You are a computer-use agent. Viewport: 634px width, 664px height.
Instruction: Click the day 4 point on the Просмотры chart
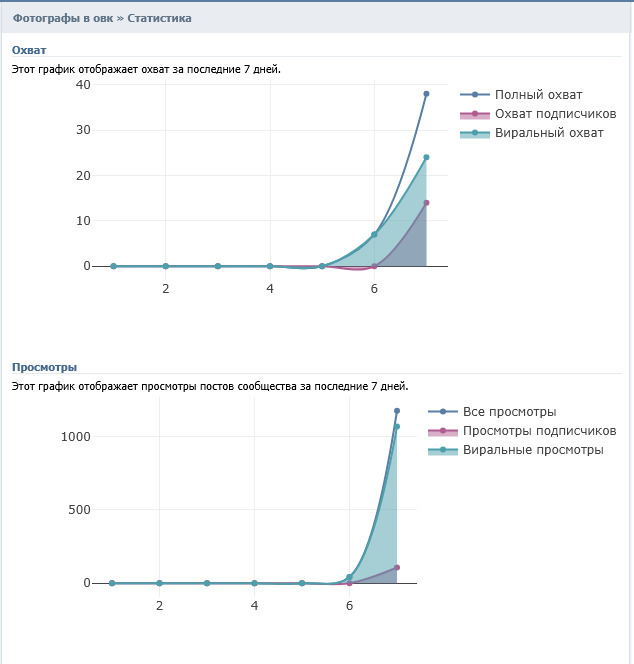(254, 583)
